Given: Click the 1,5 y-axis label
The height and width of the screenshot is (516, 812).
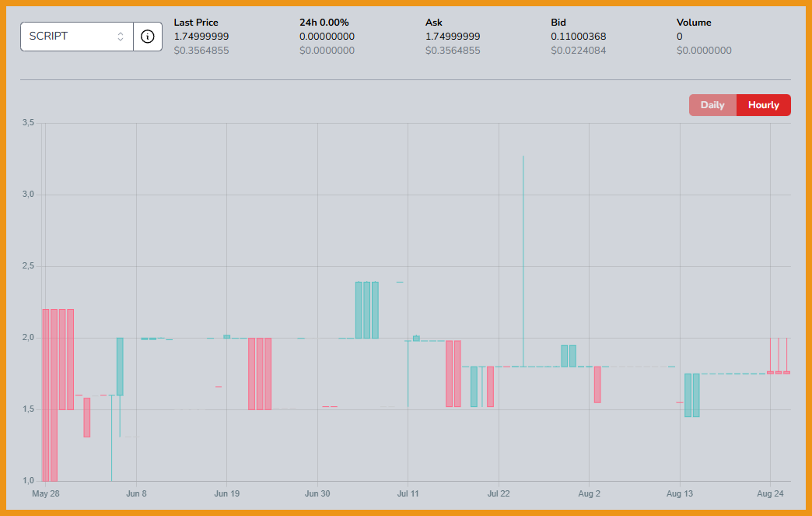Looking at the screenshot, I should point(28,409).
